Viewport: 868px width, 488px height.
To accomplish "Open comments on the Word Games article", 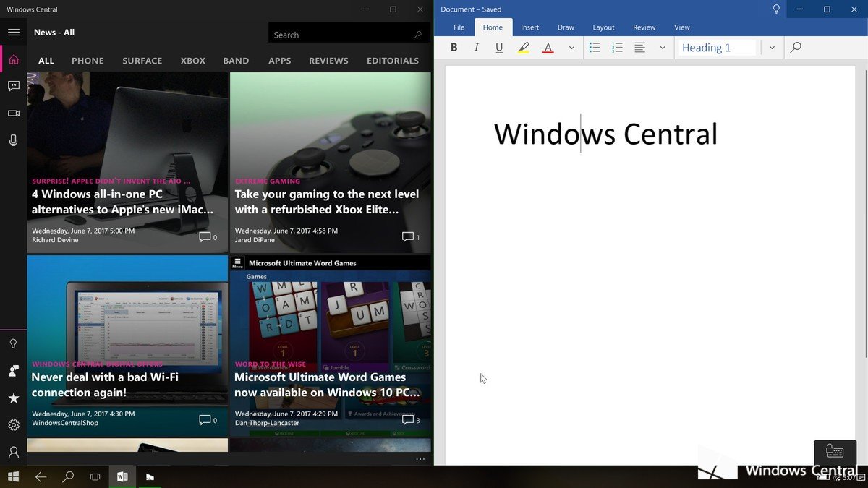I will (411, 420).
